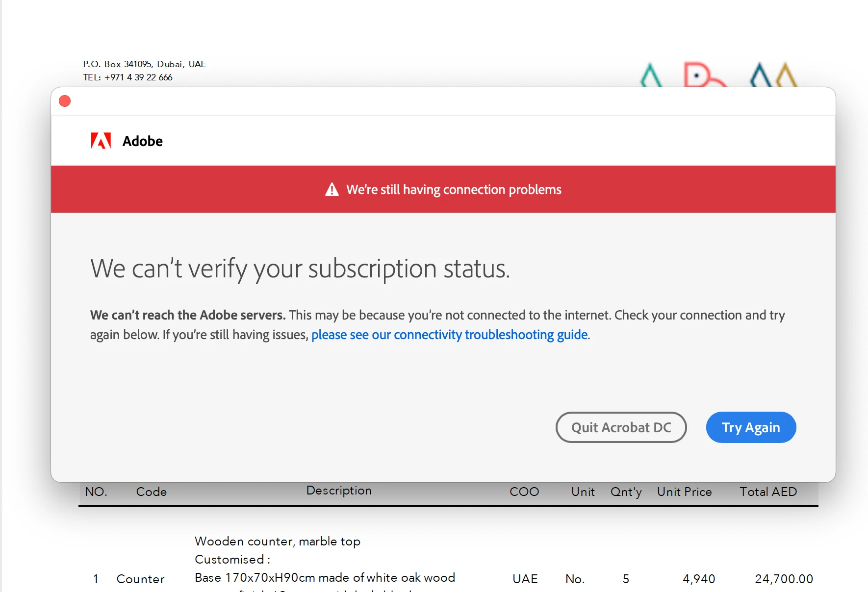Click the 'P.O. Box 341095, Dubai, UAE' address
The height and width of the screenshot is (592, 868).
click(145, 64)
